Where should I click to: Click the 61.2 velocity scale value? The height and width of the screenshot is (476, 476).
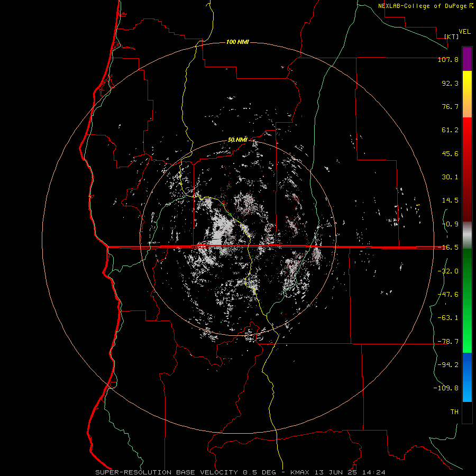(x=450, y=130)
